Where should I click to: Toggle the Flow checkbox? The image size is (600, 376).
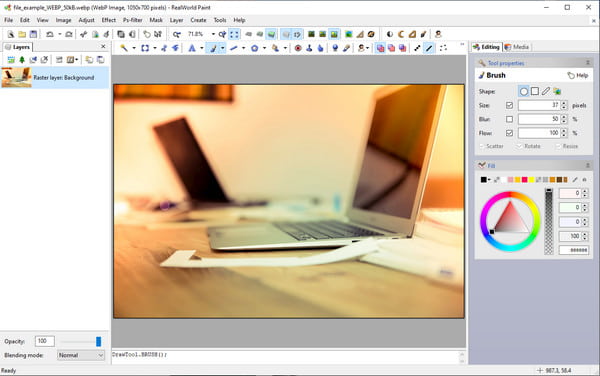(509, 133)
